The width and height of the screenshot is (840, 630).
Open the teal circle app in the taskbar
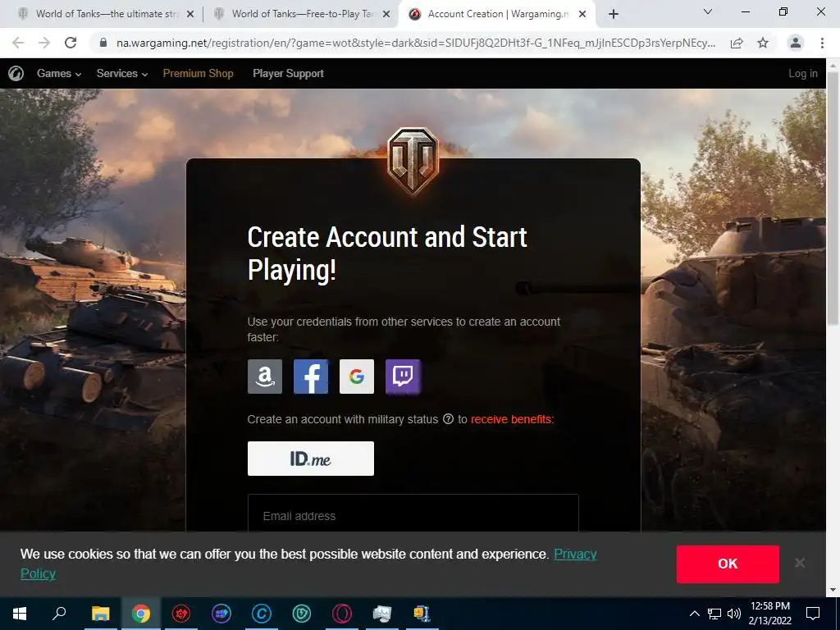pyautogui.click(x=302, y=614)
